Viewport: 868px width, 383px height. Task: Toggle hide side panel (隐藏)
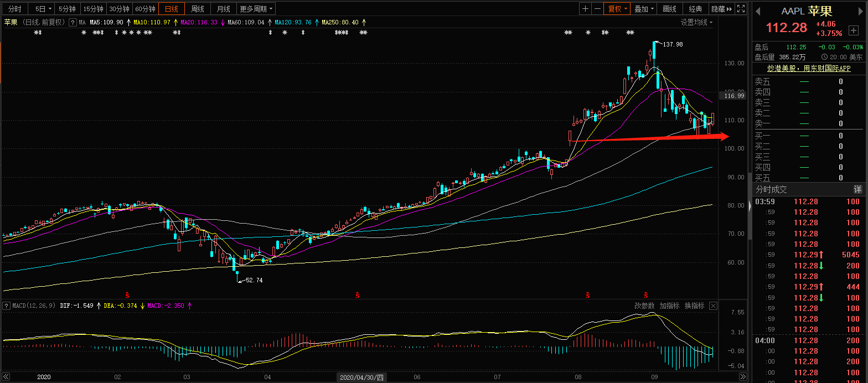(x=721, y=9)
